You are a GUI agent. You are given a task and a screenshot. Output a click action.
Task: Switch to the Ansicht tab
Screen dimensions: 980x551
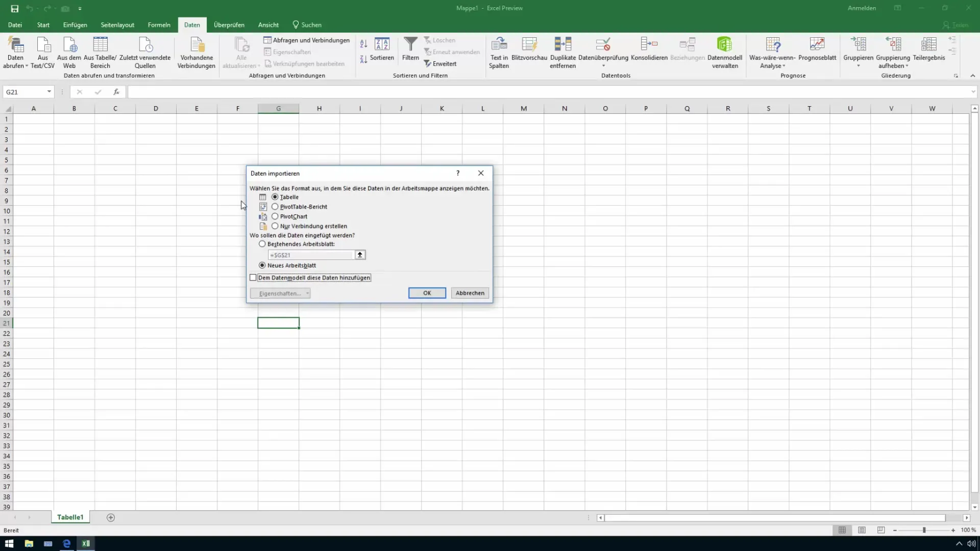pyautogui.click(x=268, y=25)
